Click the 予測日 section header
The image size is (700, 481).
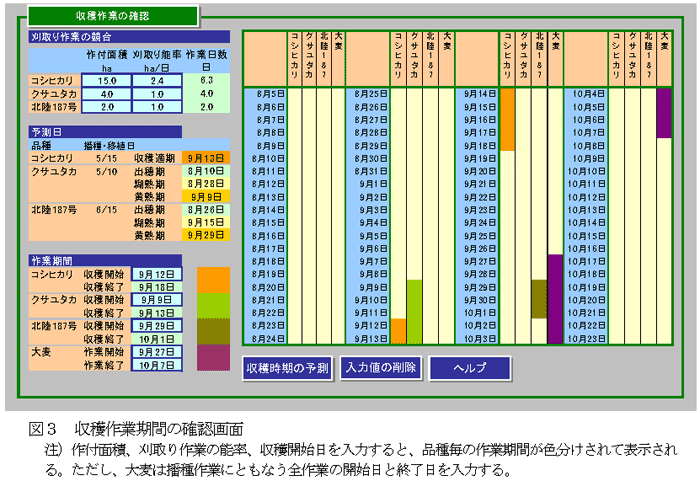pos(105,132)
